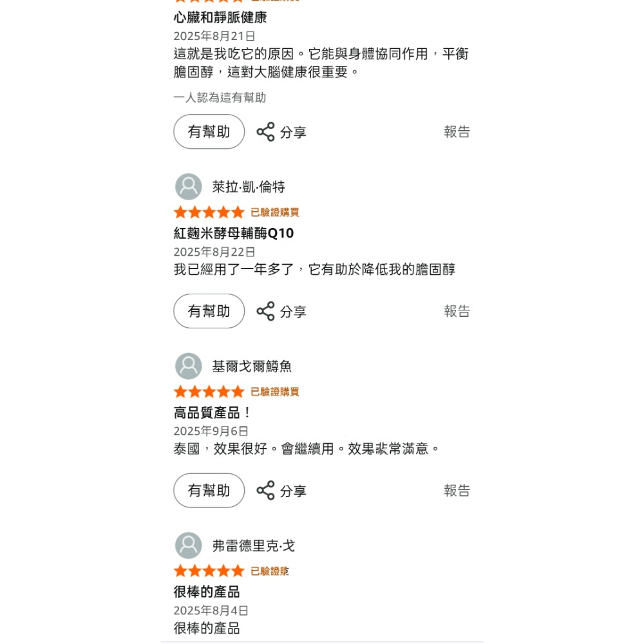Click the share icon on the 高品質產品 review

coord(266,490)
